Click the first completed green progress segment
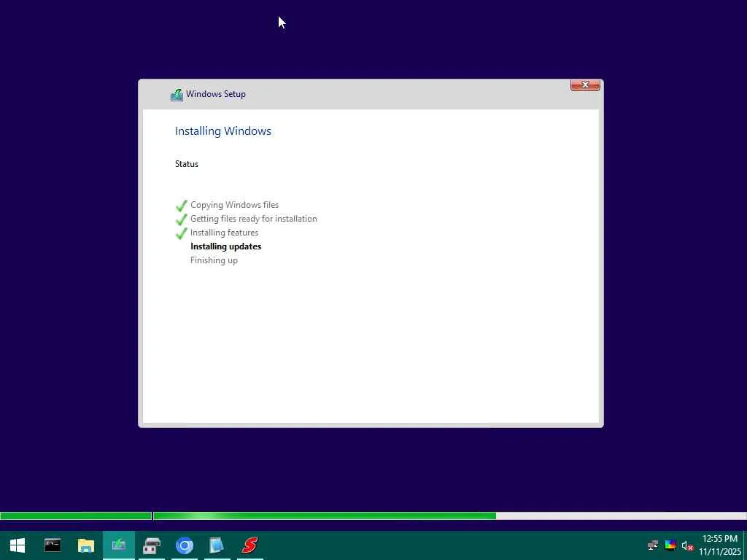This screenshot has width=747, height=560. (76, 516)
